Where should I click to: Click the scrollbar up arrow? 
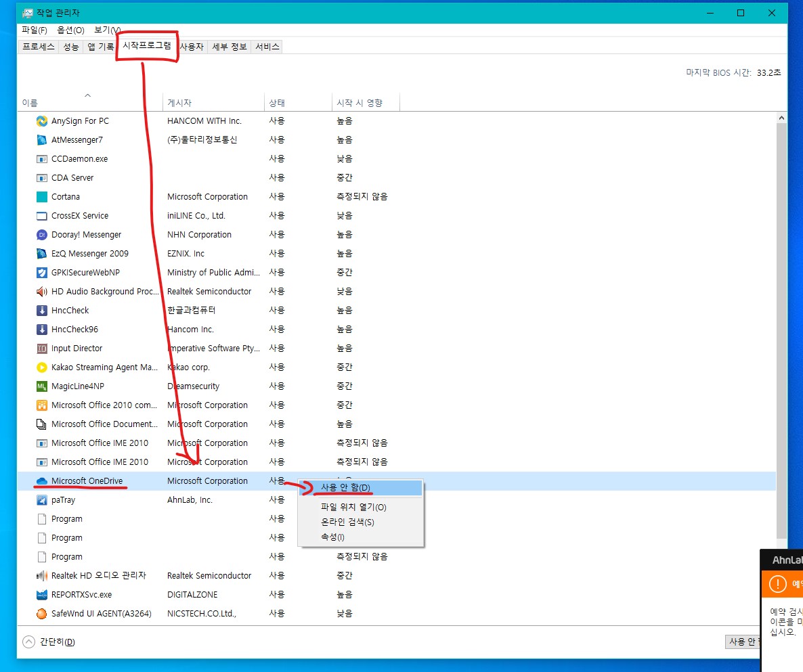[x=781, y=118]
